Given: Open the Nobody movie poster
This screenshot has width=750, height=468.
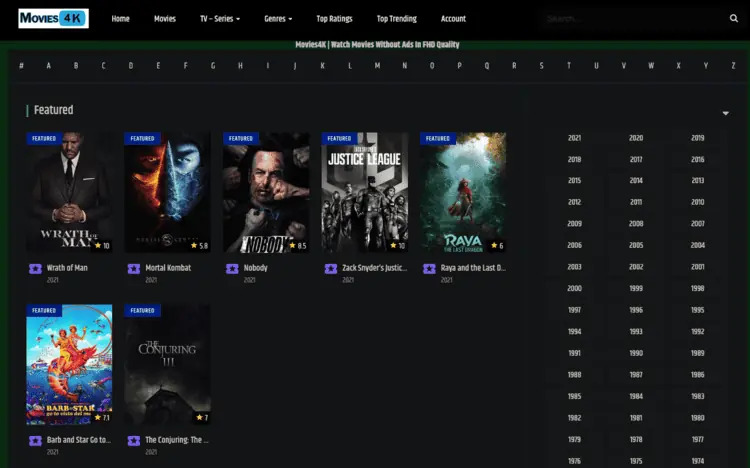Looking at the screenshot, I should pyautogui.click(x=266, y=192).
